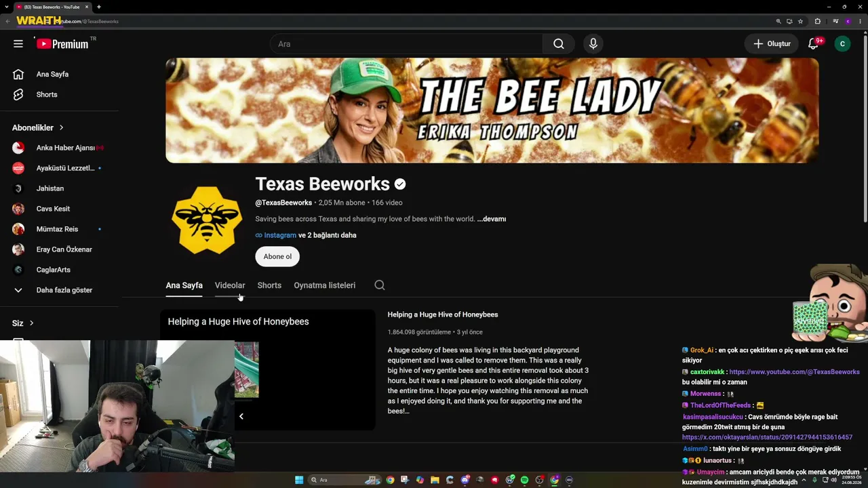Viewport: 868px width, 488px height.
Task: Open 've 2 bağlantı daha' links
Action: coord(328,235)
